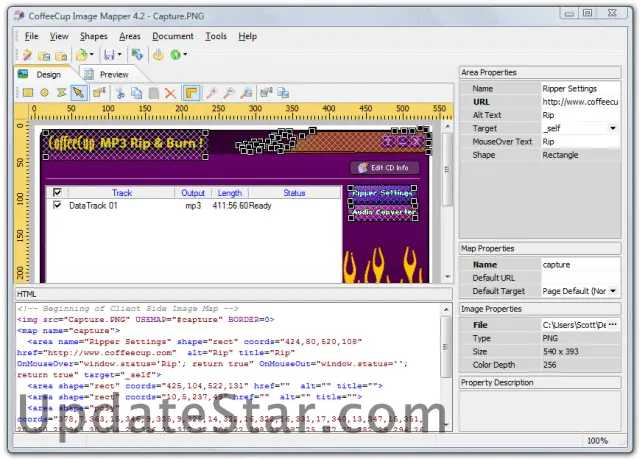
Task: Select the Circle shape tool
Action: coord(44,93)
